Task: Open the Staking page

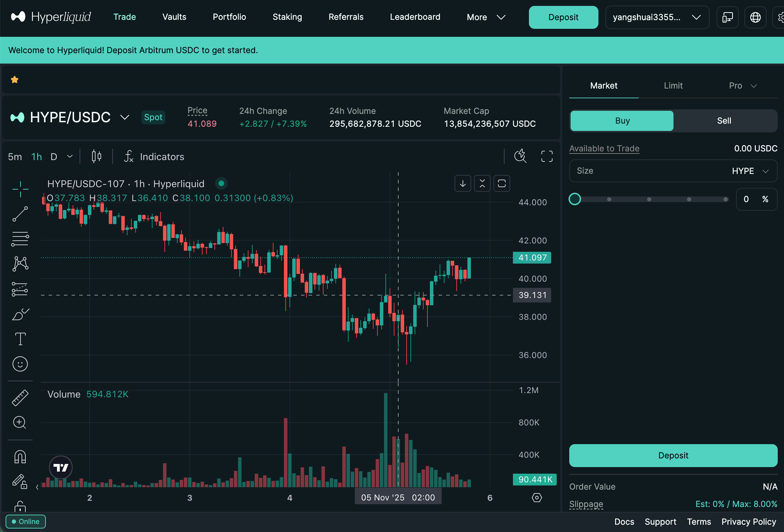Action: click(287, 17)
